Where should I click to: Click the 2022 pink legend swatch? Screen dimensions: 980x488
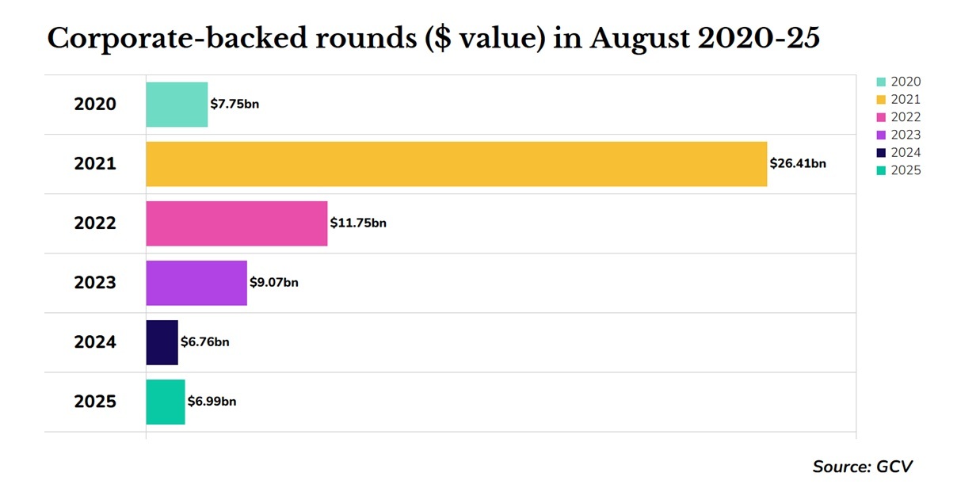click(x=881, y=117)
